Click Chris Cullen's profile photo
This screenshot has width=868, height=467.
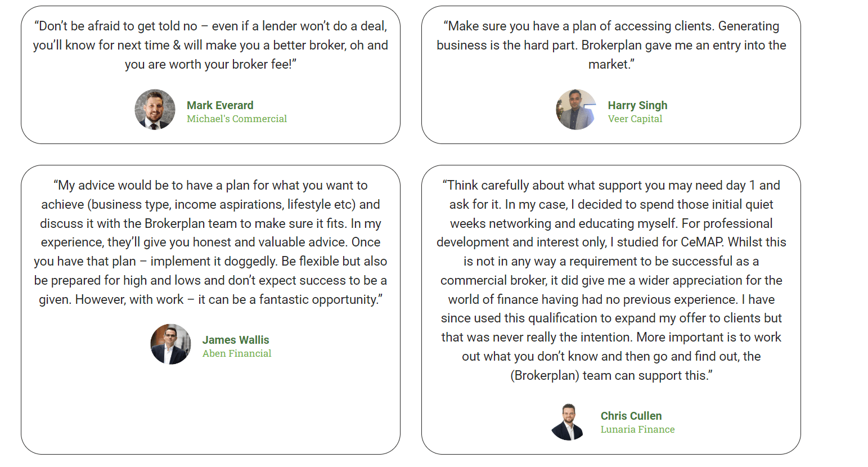[569, 422]
